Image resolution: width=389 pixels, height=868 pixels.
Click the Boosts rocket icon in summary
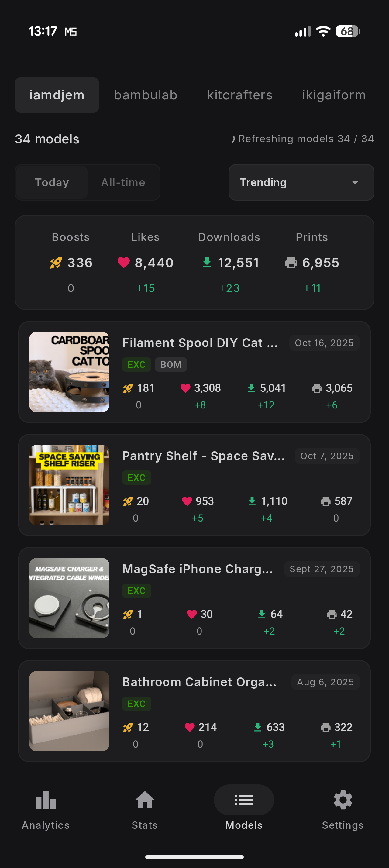pyautogui.click(x=56, y=263)
